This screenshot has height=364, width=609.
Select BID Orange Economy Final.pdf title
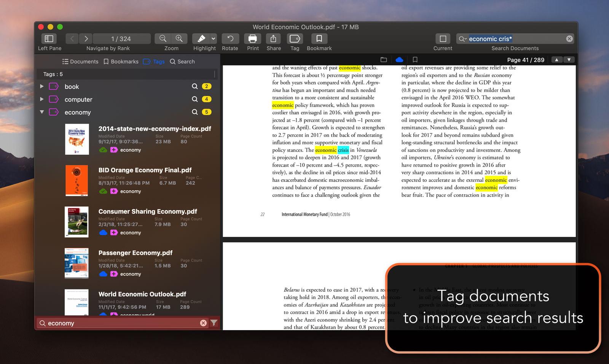[x=145, y=170]
